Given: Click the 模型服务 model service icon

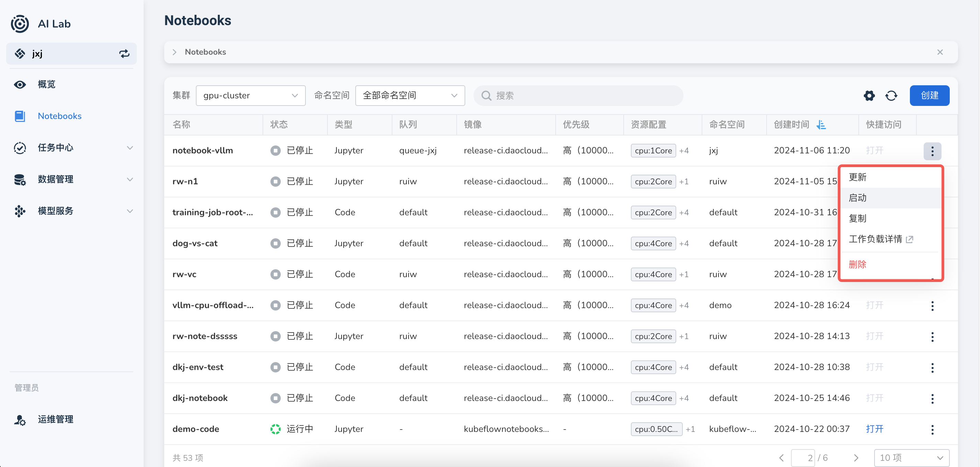Looking at the screenshot, I should 20,211.
